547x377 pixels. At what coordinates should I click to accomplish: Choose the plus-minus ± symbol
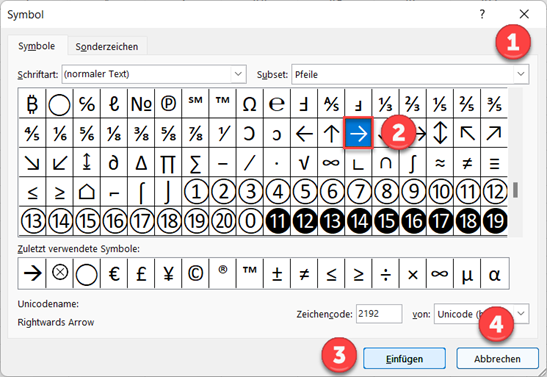coord(277,274)
